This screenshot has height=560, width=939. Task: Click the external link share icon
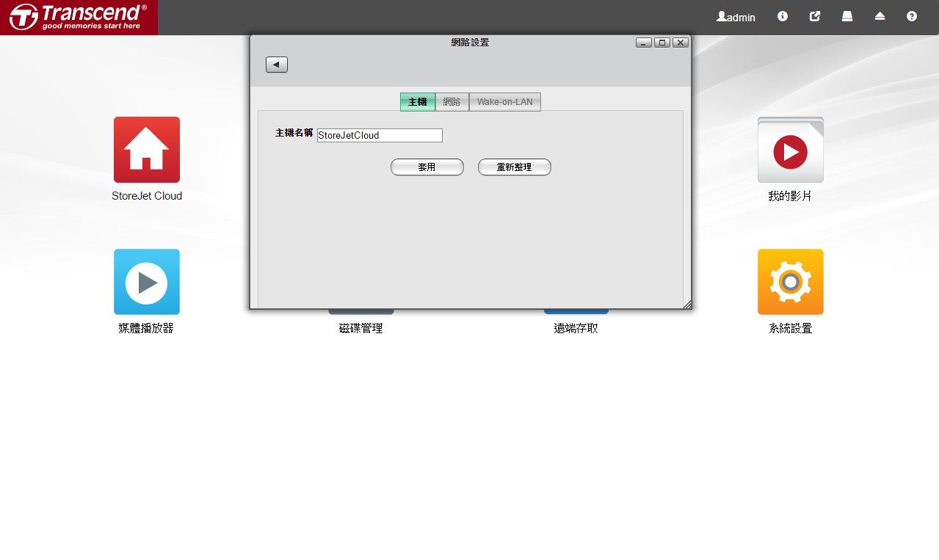(815, 16)
